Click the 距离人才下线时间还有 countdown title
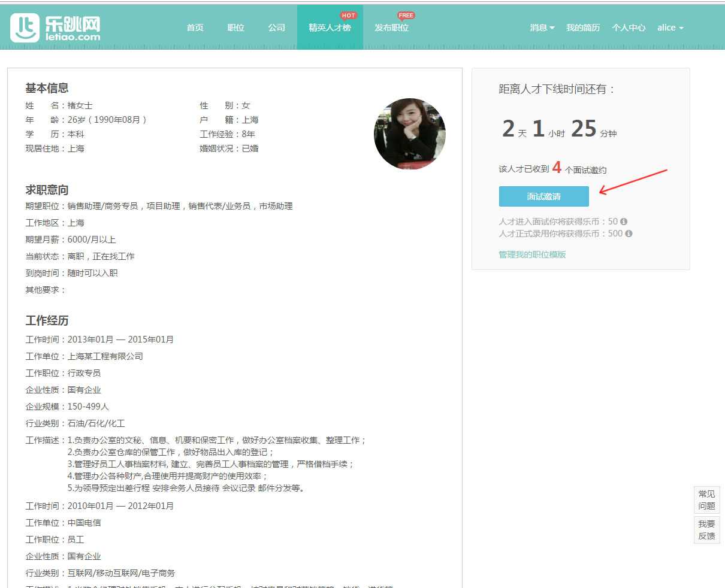Image resolution: width=725 pixels, height=588 pixels. [557, 89]
